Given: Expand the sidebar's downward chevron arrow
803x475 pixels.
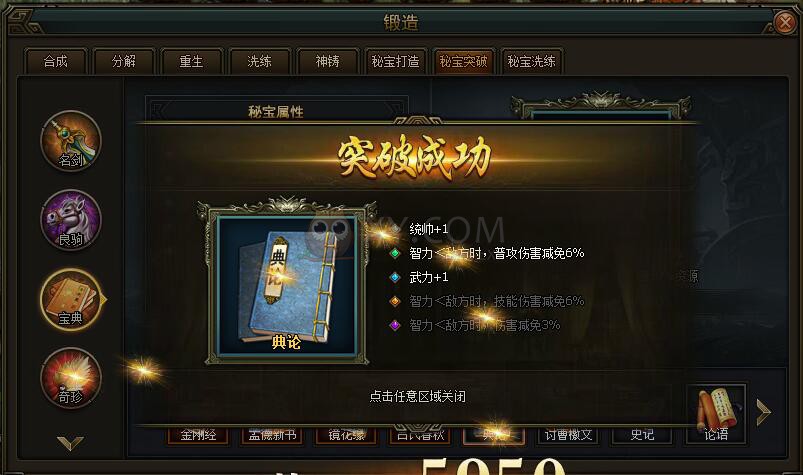Looking at the screenshot, I should click(x=70, y=443).
